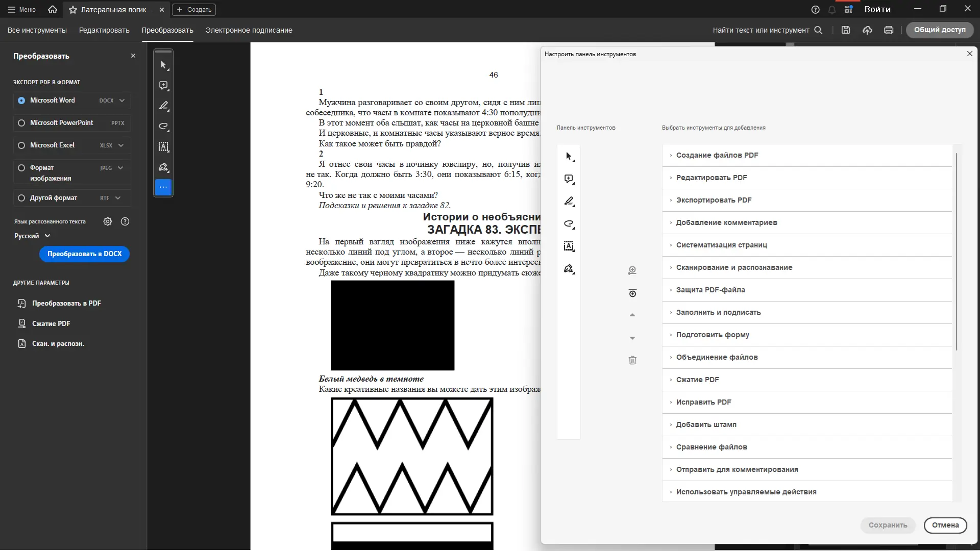This screenshot has height=551, width=980.
Task: Click the add comment tool icon
Action: [163, 86]
